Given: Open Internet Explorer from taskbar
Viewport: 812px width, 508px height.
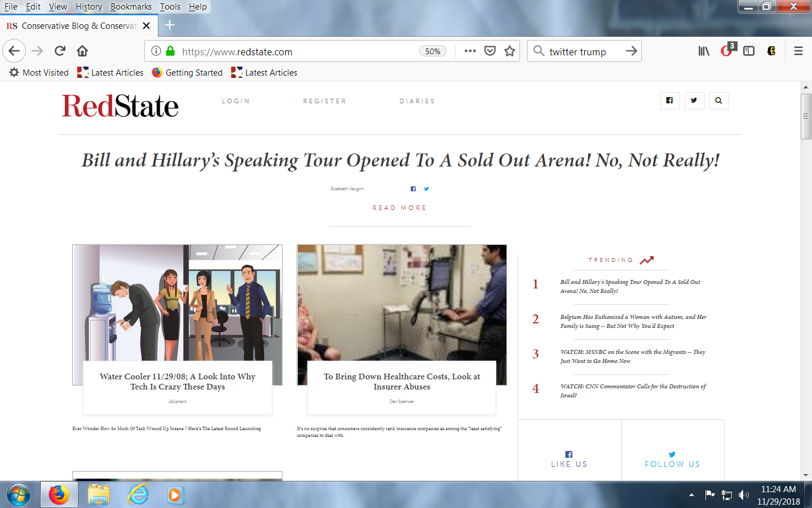Looking at the screenshot, I should pos(138,495).
